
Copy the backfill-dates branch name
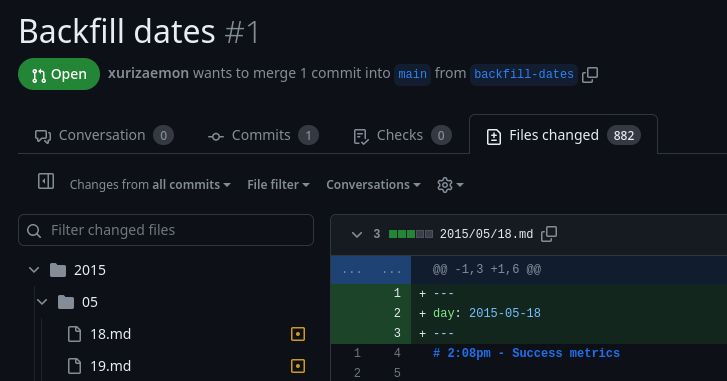590,75
